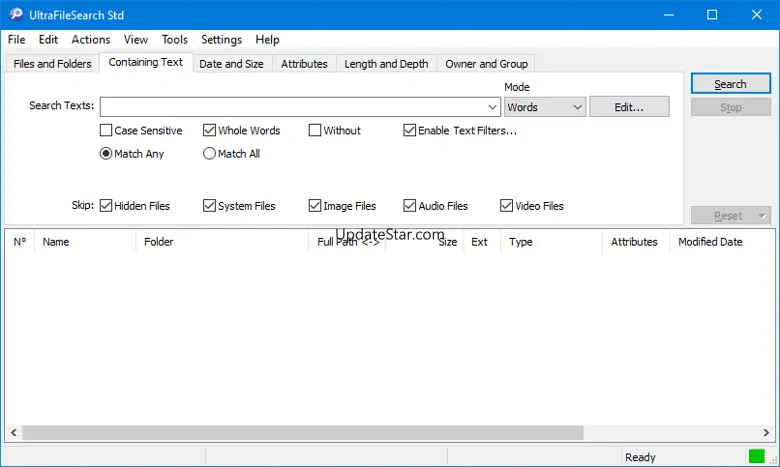Image resolution: width=780 pixels, height=467 pixels.
Task: Click the Ready status bar text
Action: pyautogui.click(x=640, y=457)
